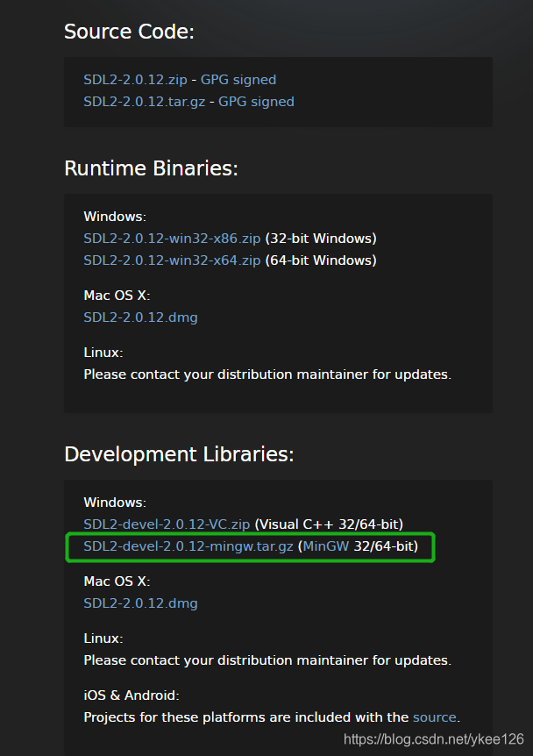
Task: Click 'Windows:' label under Development Libraries
Action: point(115,503)
